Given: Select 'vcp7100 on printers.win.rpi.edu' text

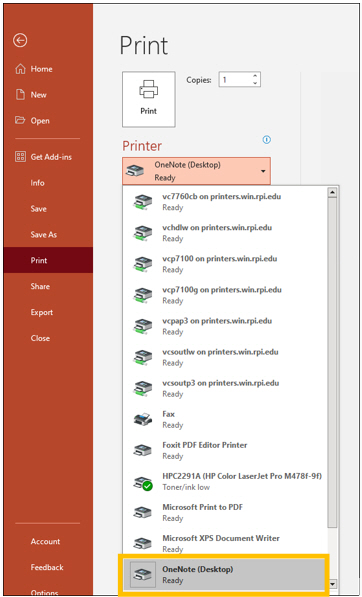Looking at the screenshot, I should point(220,259).
